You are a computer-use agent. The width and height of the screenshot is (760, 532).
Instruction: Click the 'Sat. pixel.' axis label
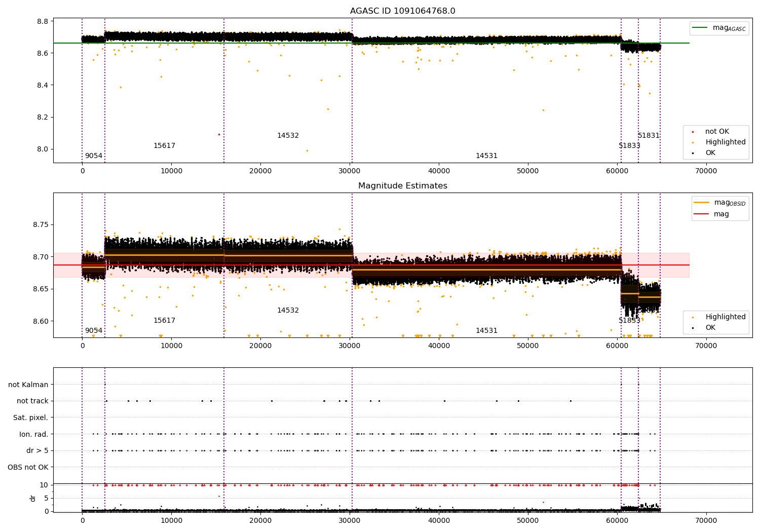31,417
